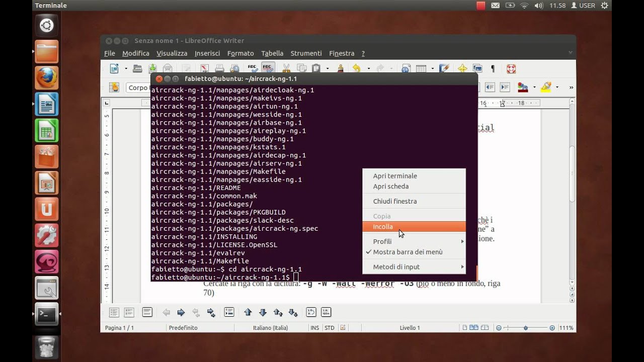644x362 pixels.
Task: Open the Trash in the launcher
Action: tap(46, 346)
